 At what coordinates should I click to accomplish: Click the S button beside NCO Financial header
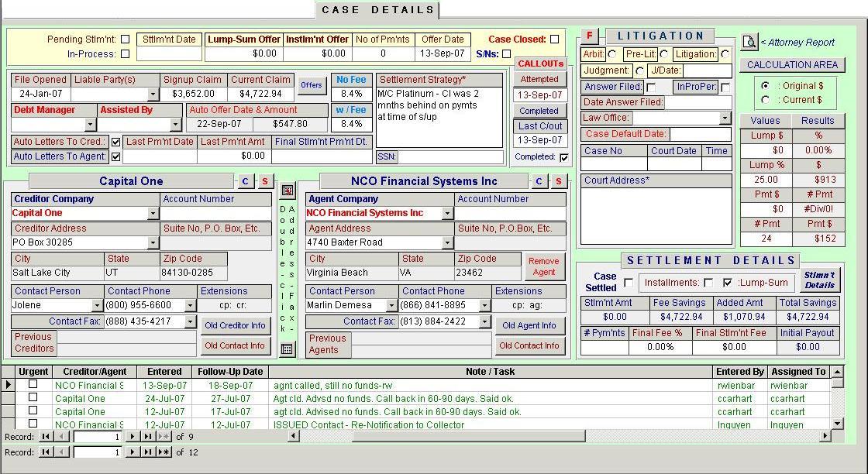tap(559, 181)
